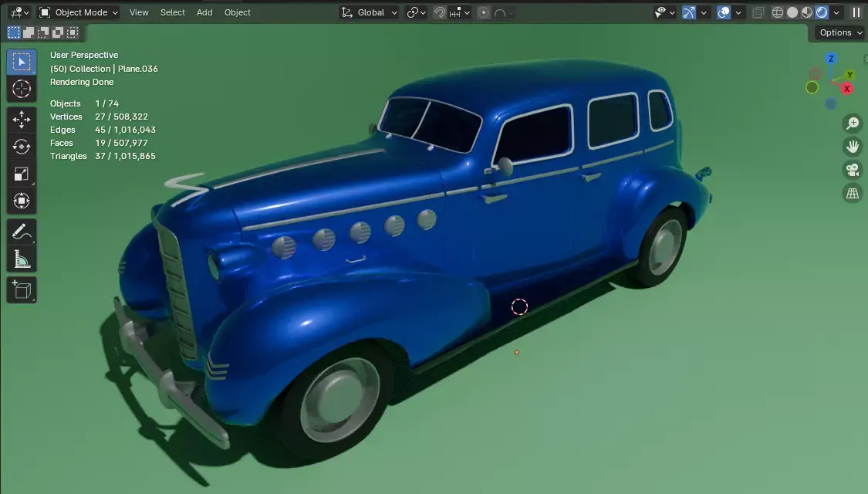Toggle the camera view icon
Image resolution: width=868 pixels, height=494 pixels.
click(x=853, y=170)
